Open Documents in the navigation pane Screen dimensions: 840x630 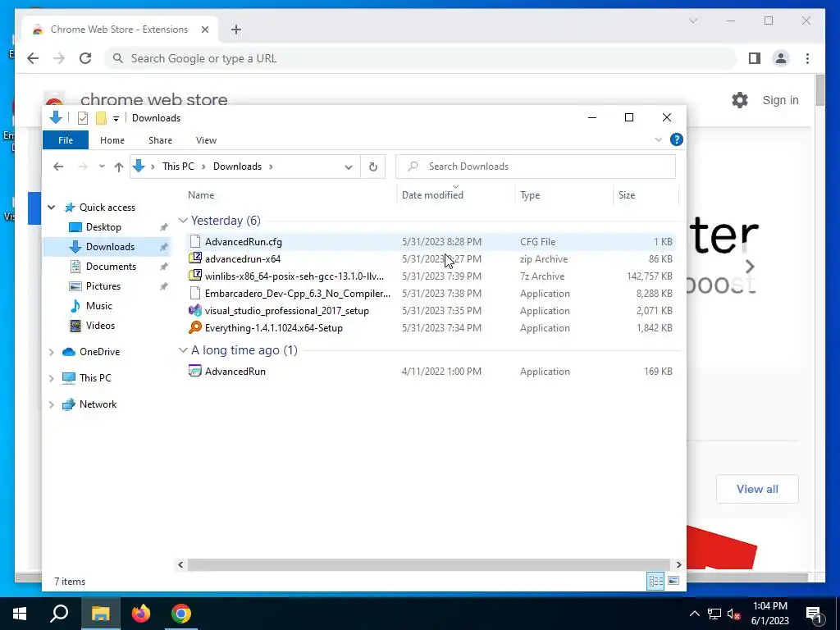[x=111, y=267]
